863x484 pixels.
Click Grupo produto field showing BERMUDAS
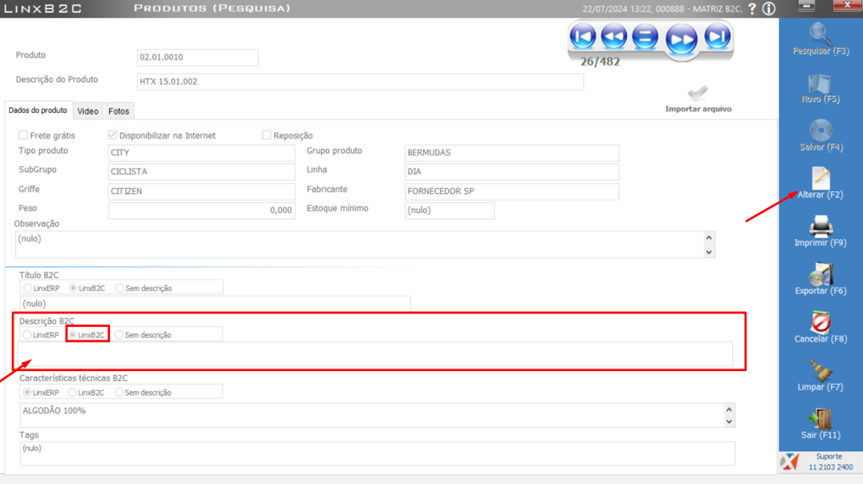(512, 153)
